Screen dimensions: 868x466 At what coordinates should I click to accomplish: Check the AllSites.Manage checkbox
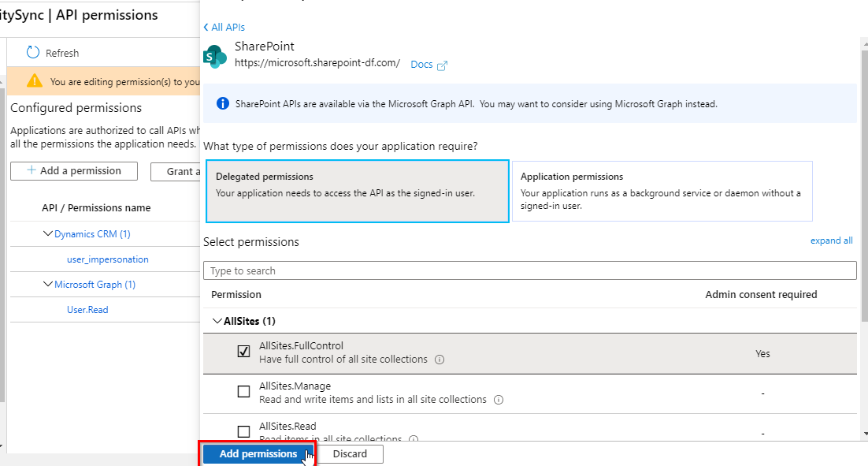coord(243,392)
